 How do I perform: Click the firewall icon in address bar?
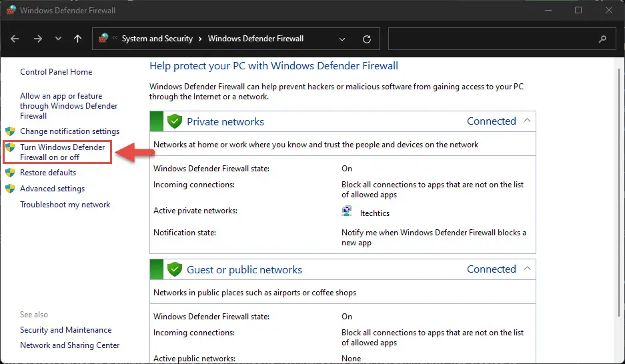[103, 38]
